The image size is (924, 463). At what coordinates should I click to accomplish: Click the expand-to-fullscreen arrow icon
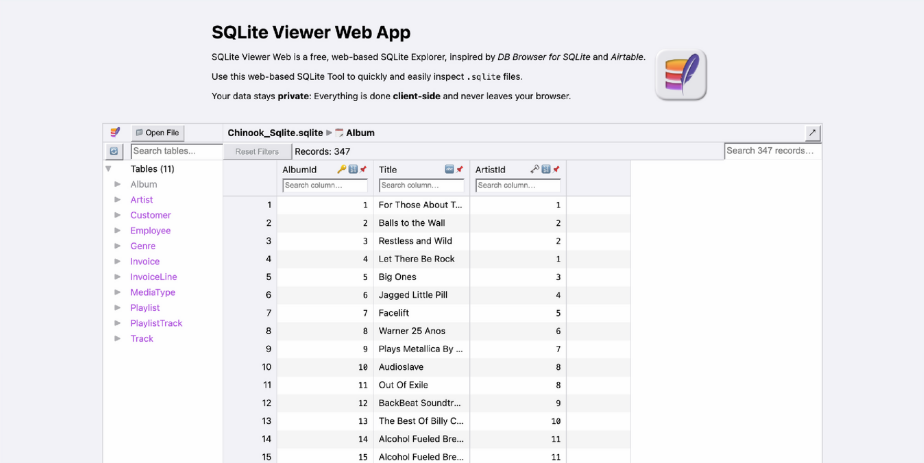(813, 133)
